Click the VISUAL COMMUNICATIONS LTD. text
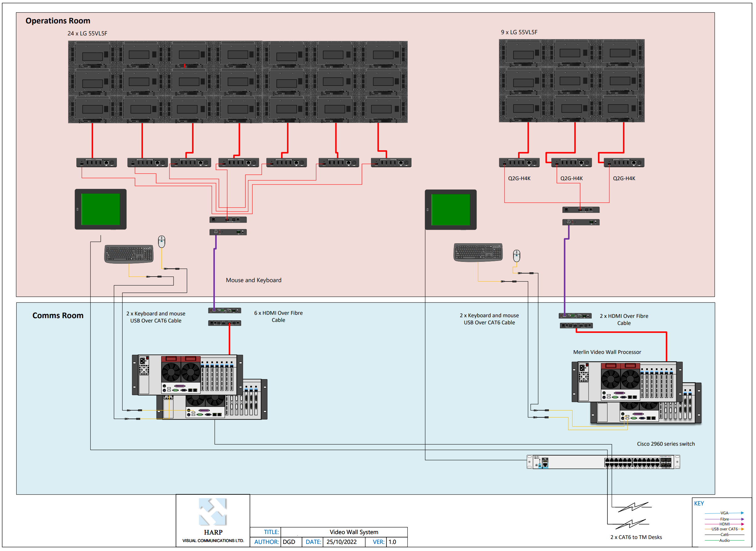This screenshot has height=551, width=756. (213, 541)
